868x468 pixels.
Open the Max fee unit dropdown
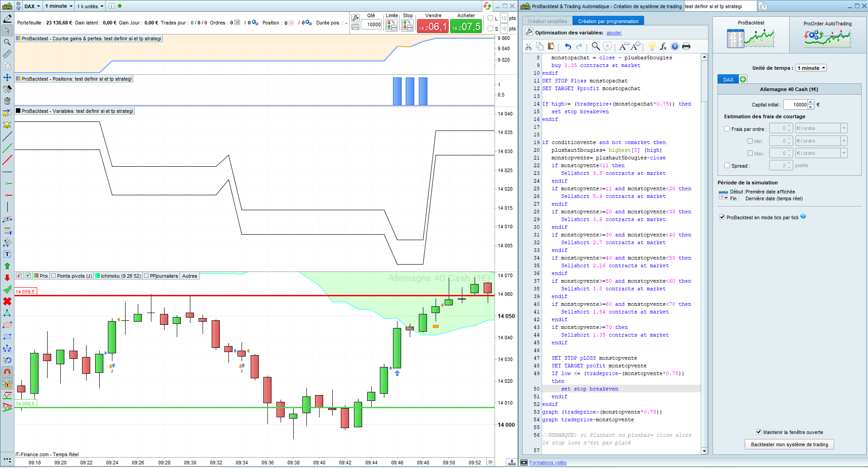pyautogui.click(x=821, y=153)
